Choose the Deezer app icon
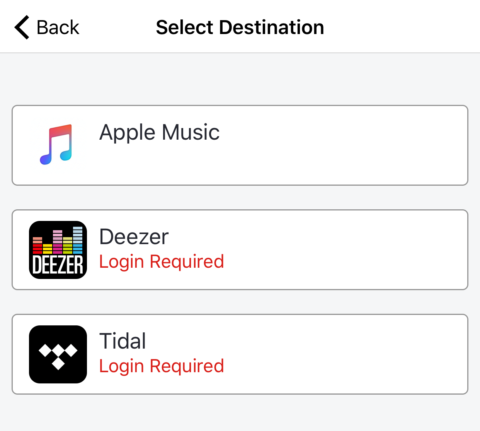This screenshot has height=431, width=480. pos(58,250)
